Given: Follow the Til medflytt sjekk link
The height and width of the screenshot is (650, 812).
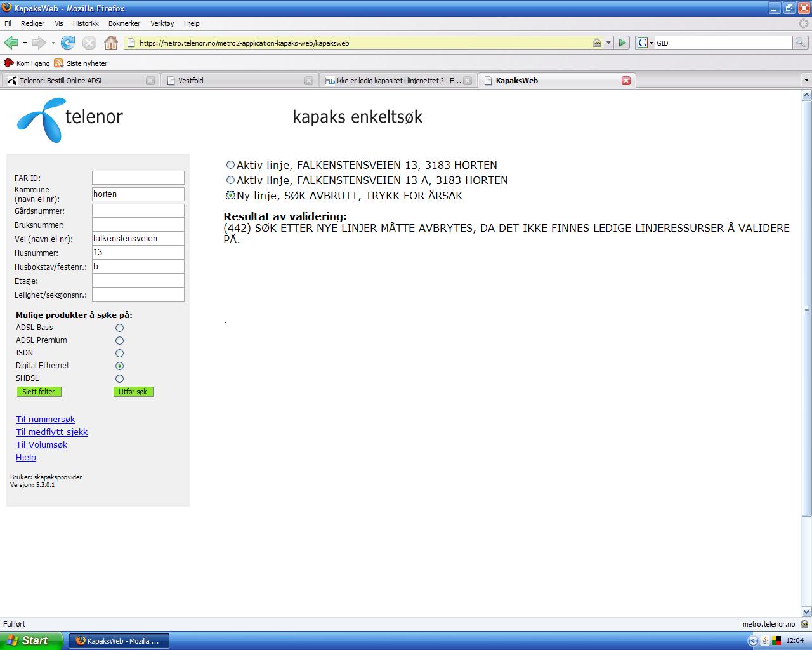Looking at the screenshot, I should point(51,432).
